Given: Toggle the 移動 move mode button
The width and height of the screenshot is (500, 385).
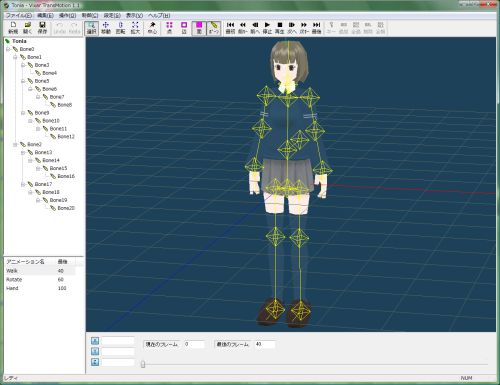Looking at the screenshot, I should 106,28.
